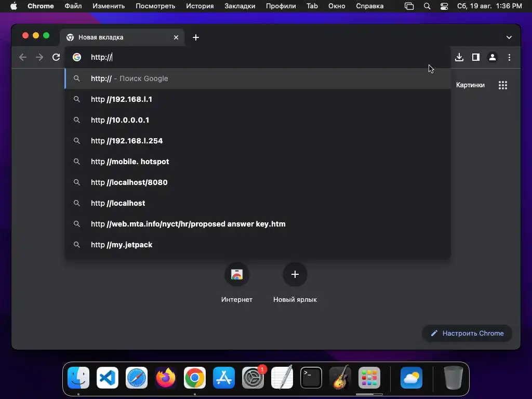Select suggestion http //localhost/8080
Screen dimensions: 532x399
pos(258,182)
